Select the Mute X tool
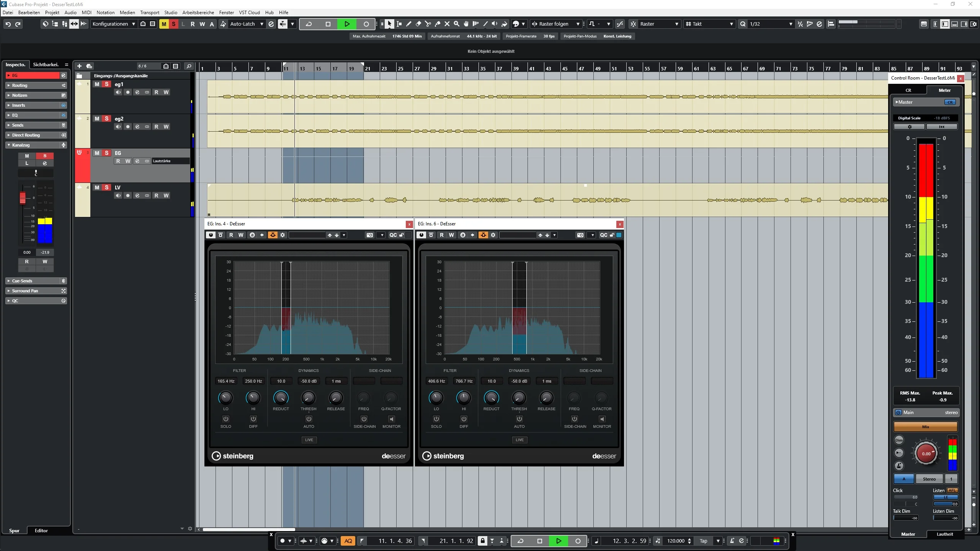 [x=447, y=24]
